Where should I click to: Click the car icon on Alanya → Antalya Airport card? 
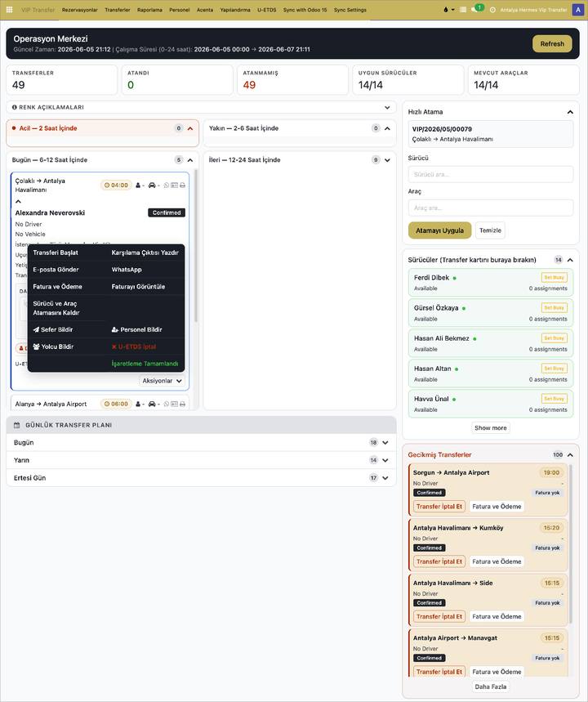coord(152,404)
